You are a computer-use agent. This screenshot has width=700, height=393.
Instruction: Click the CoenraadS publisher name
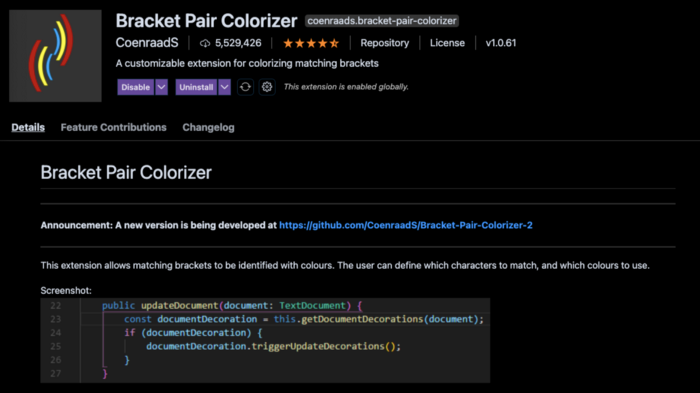[x=147, y=43]
